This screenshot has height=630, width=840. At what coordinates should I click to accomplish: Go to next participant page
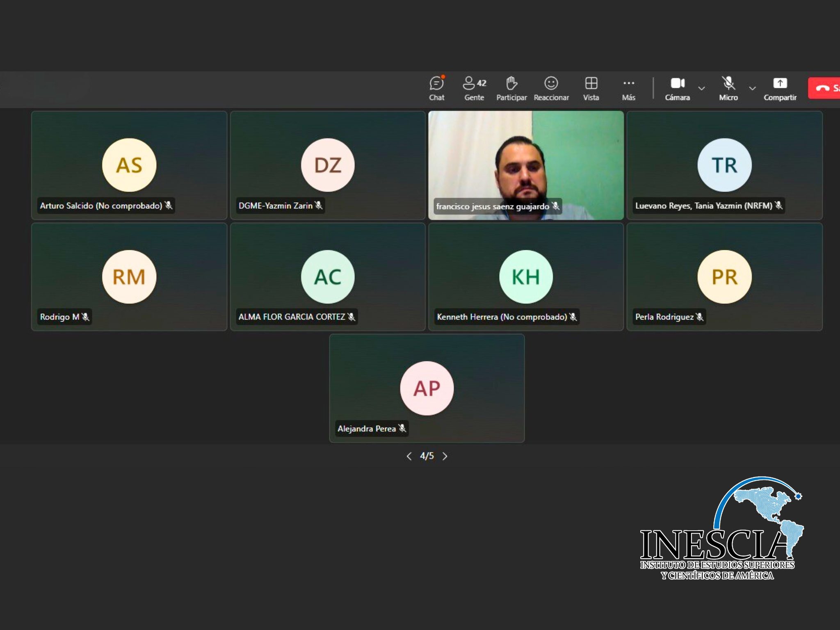pos(445,456)
